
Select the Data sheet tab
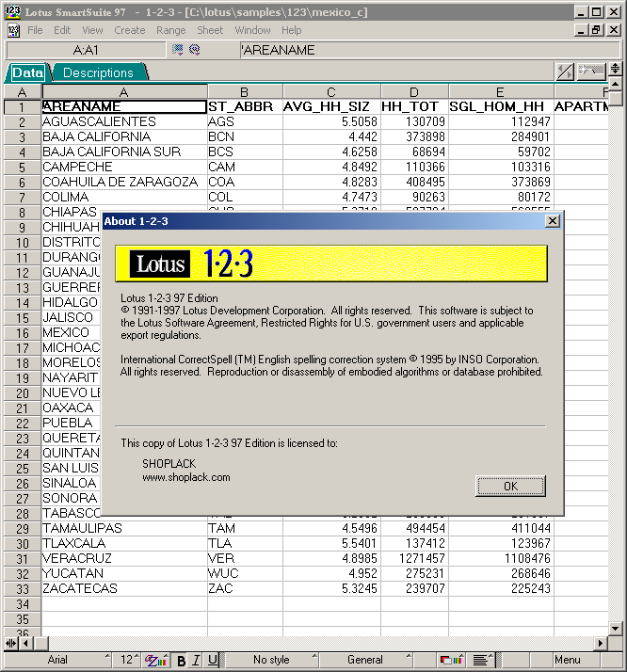tap(28, 72)
